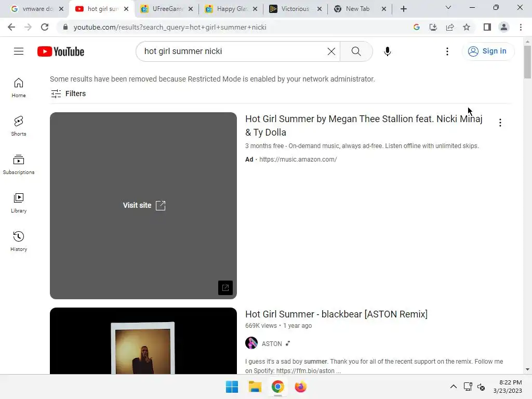Click the muted volume tray icon
Image resolution: width=532 pixels, height=399 pixels.
pyautogui.click(x=481, y=387)
